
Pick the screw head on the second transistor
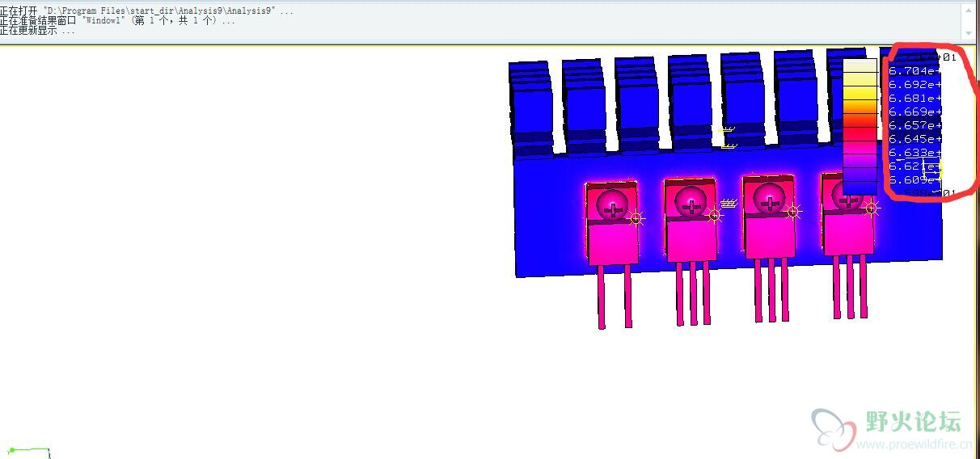[691, 202]
